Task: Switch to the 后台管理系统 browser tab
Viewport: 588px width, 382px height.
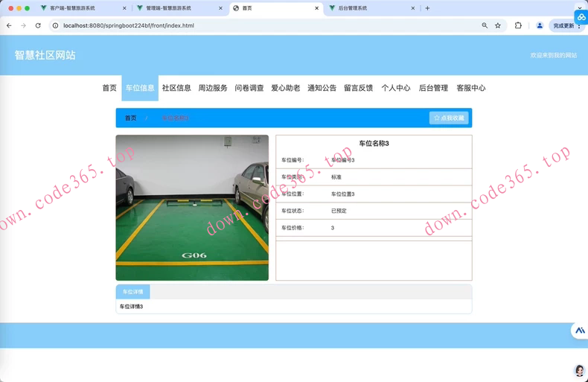Action: (x=353, y=8)
